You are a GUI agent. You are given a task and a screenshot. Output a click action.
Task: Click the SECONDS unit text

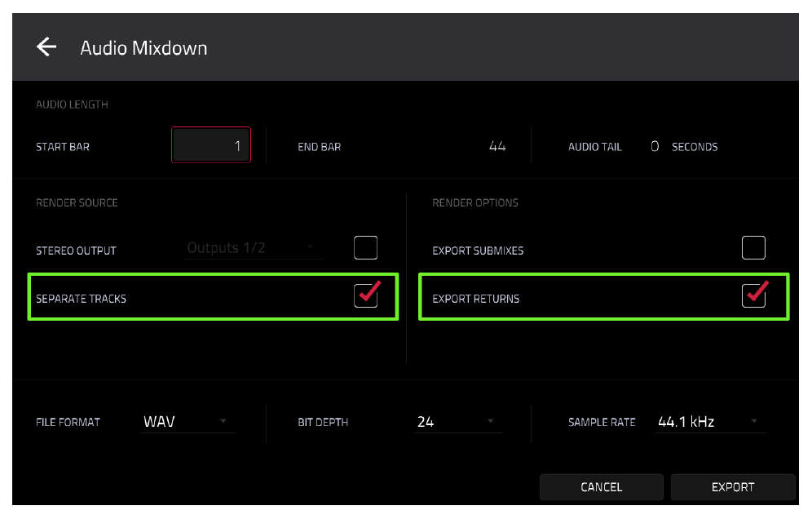695,147
